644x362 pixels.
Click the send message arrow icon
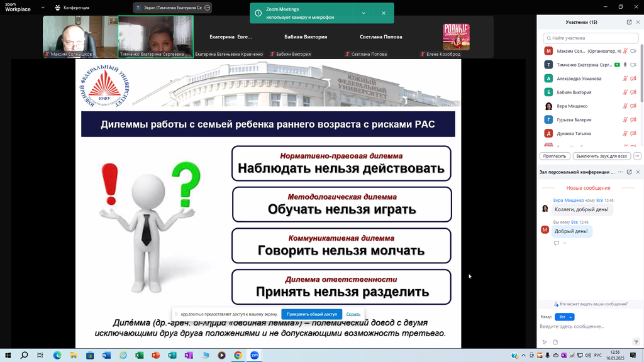[x=636, y=342]
